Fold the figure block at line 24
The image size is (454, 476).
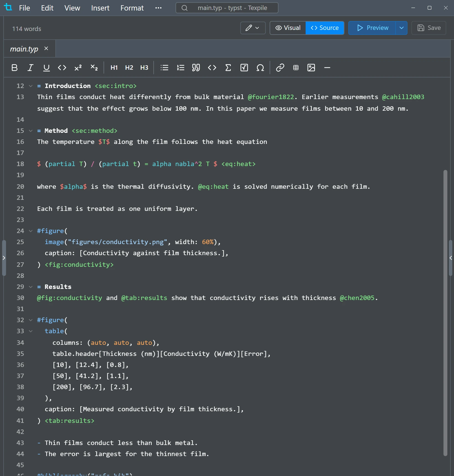(31, 231)
